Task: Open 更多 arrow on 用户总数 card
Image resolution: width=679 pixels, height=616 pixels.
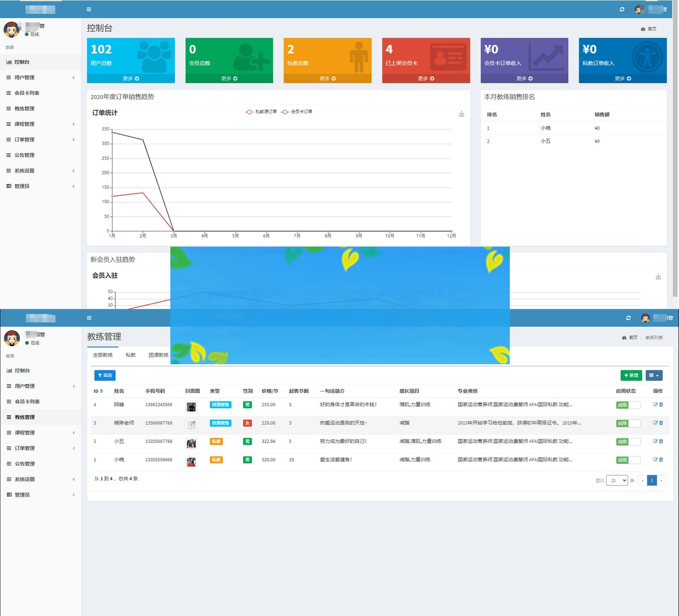Action: tap(131, 79)
